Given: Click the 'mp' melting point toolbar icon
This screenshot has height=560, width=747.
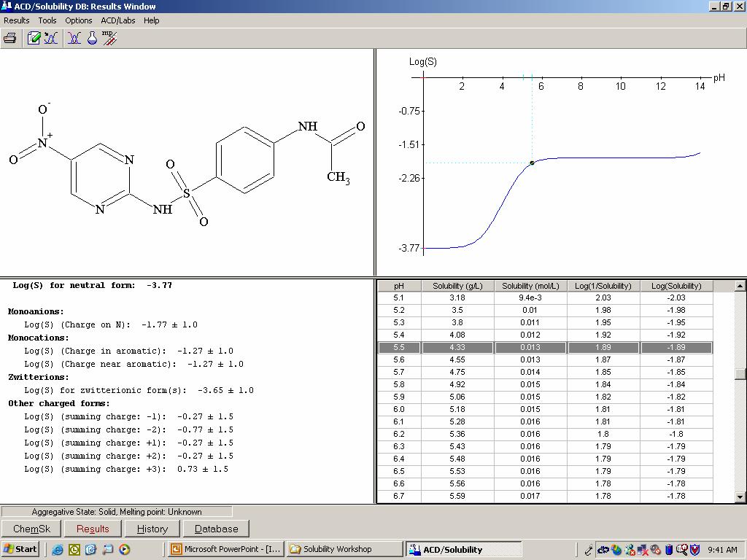Looking at the screenshot, I should pos(109,38).
